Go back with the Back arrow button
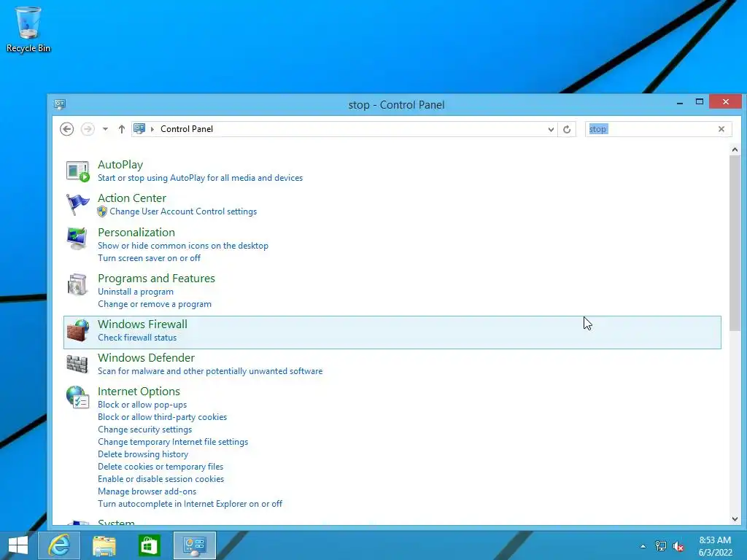The image size is (747, 560). pyautogui.click(x=66, y=129)
